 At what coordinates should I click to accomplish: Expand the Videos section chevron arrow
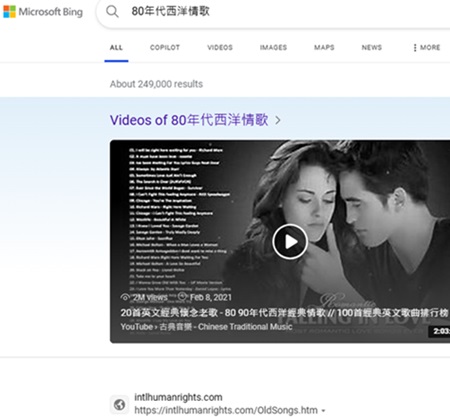pos(278,120)
